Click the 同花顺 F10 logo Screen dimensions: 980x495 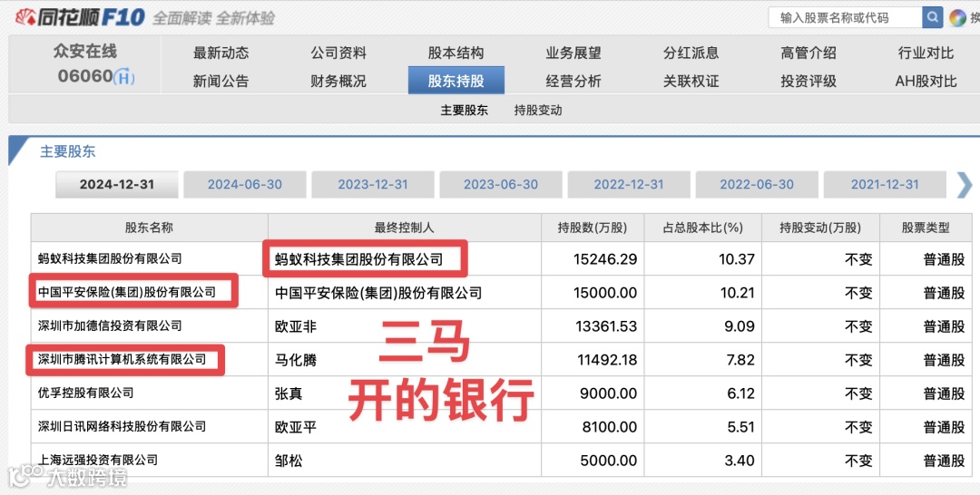pyautogui.click(x=80, y=17)
